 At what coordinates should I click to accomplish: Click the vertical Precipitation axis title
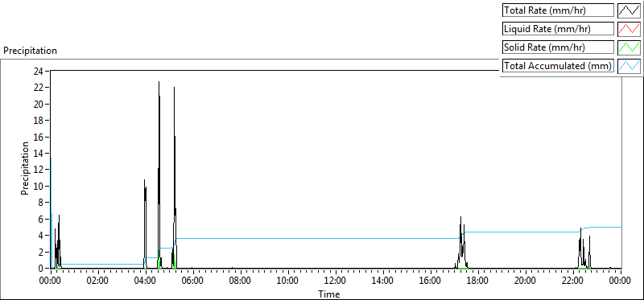25,169
